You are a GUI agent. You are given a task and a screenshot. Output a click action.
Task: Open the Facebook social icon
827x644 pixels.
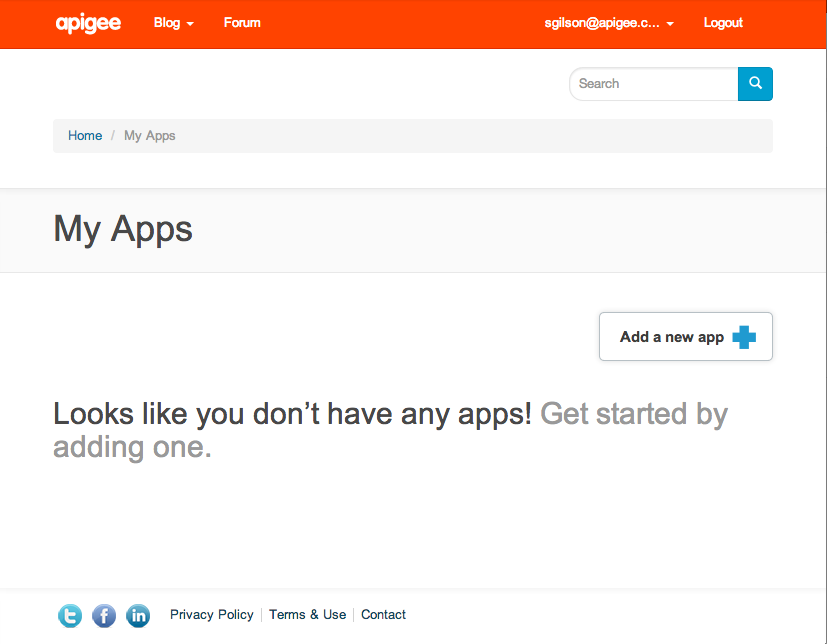tap(104, 616)
